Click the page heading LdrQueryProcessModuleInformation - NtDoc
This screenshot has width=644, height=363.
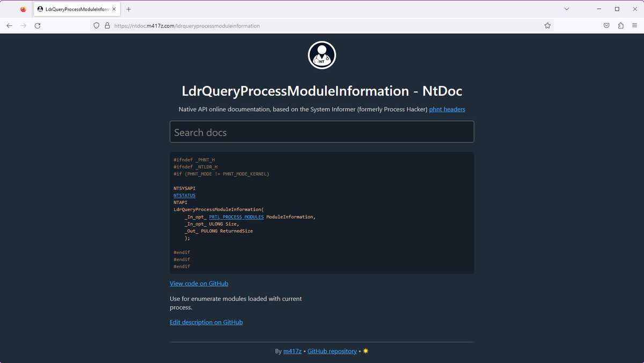(322, 91)
